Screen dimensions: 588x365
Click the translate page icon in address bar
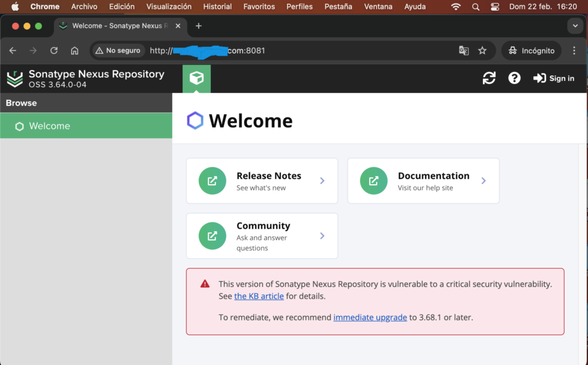pos(464,51)
